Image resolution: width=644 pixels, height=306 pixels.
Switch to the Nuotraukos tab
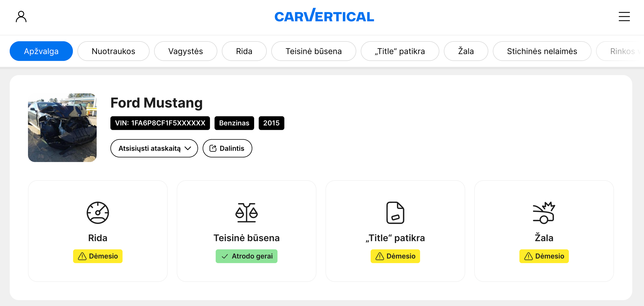114,51
